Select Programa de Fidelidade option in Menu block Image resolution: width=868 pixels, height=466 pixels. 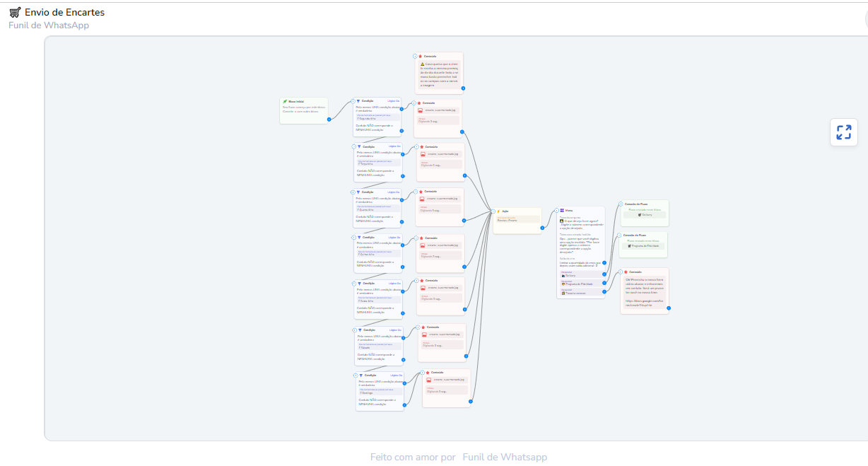(580, 284)
